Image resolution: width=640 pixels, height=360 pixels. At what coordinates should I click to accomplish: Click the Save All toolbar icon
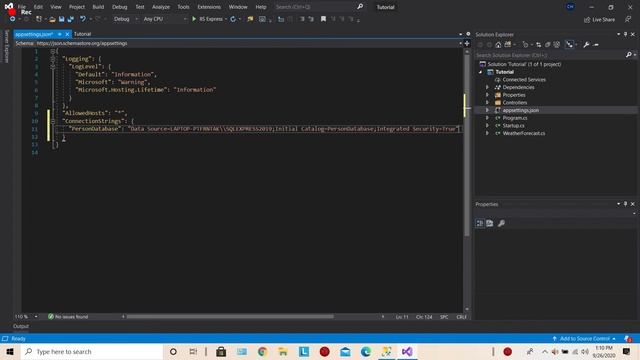coord(70,19)
